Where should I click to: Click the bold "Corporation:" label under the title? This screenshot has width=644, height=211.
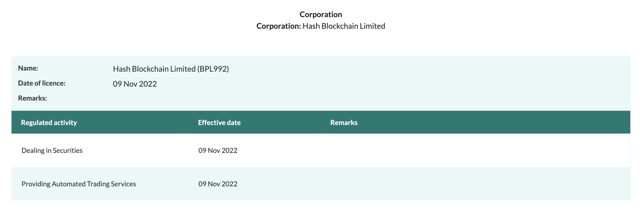pos(278,26)
